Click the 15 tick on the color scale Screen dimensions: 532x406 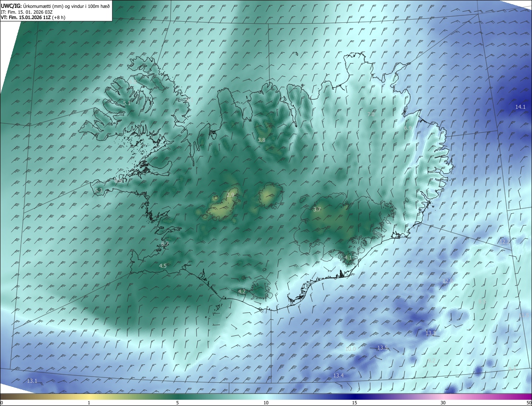coord(355,403)
